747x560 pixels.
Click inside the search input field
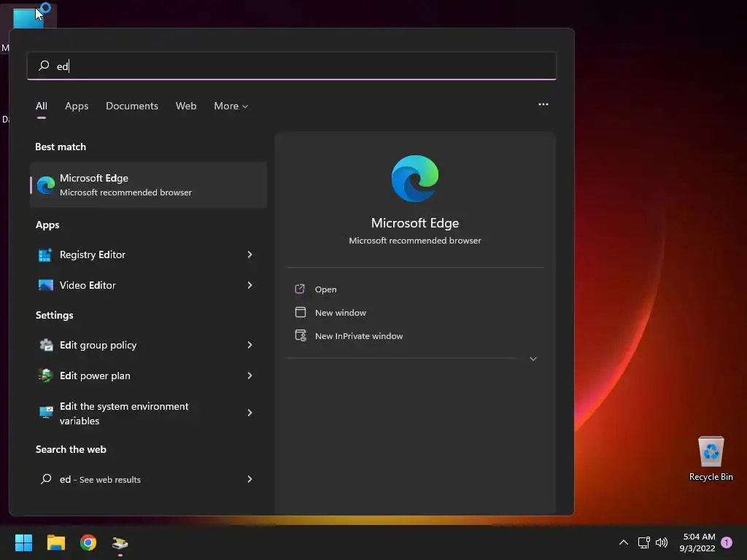[292, 66]
